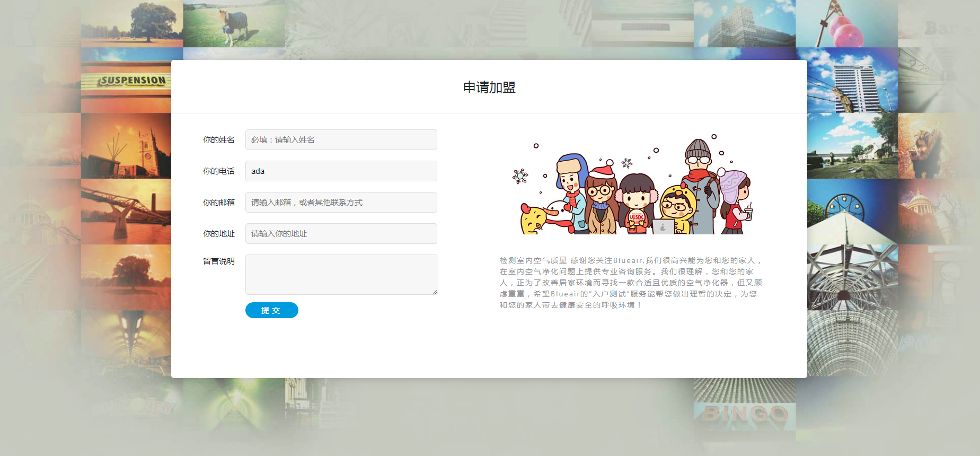Click the name input field

[341, 140]
